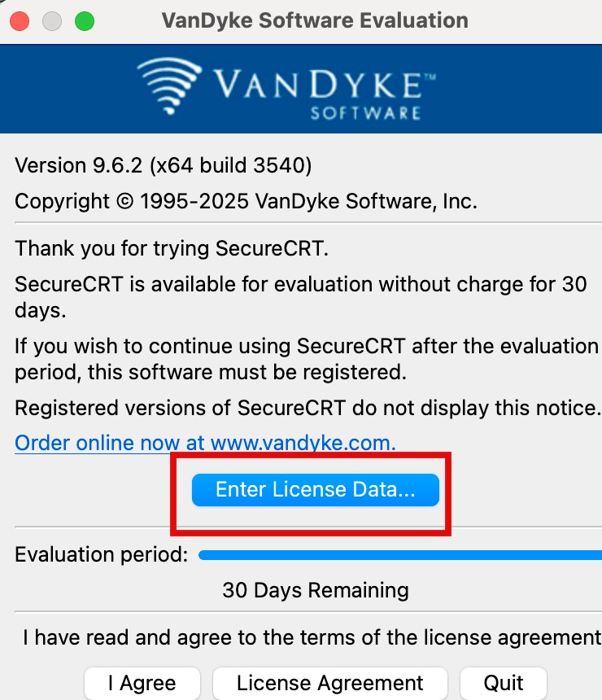Image resolution: width=602 pixels, height=700 pixels.
Task: Click the paragraph about 30-day free evaluation
Action: point(301,297)
